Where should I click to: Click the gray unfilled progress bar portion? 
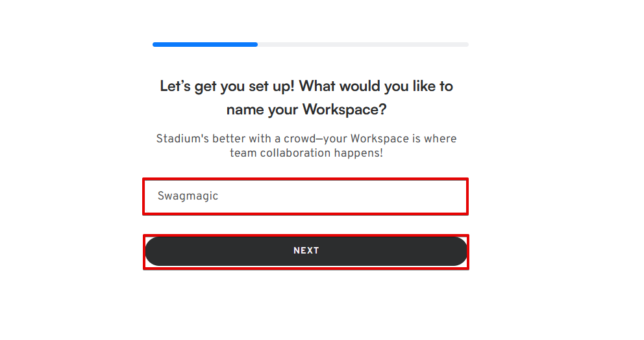point(364,44)
